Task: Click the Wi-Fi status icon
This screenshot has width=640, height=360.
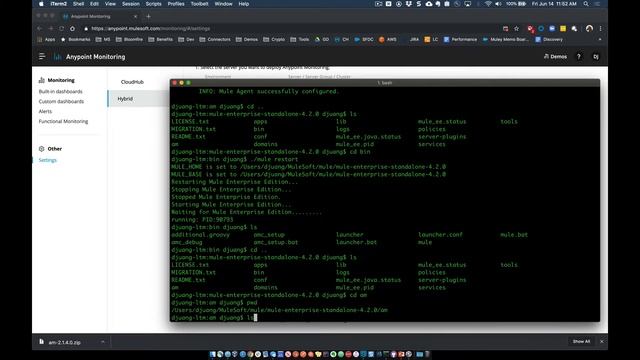Action: click(x=488, y=4)
